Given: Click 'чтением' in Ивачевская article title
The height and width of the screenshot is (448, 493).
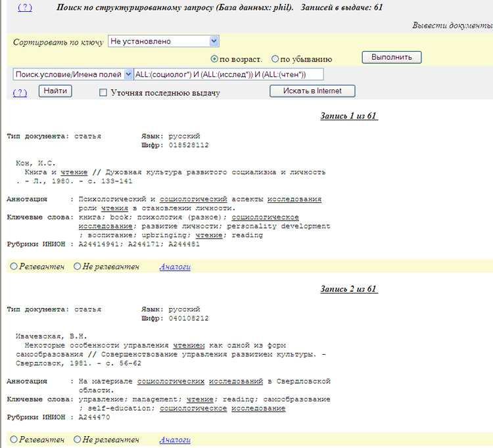Looking at the screenshot, I should tap(189, 346).
